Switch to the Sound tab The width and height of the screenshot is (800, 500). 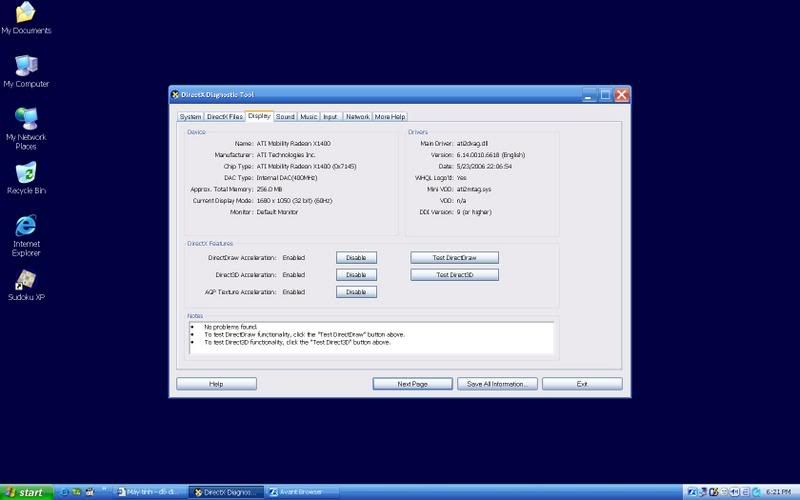(285, 117)
